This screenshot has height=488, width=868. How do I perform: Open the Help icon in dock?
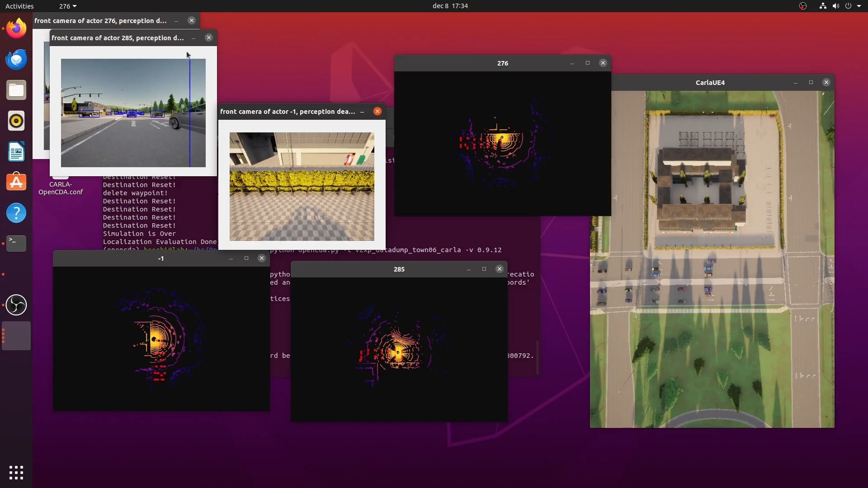pyautogui.click(x=16, y=213)
